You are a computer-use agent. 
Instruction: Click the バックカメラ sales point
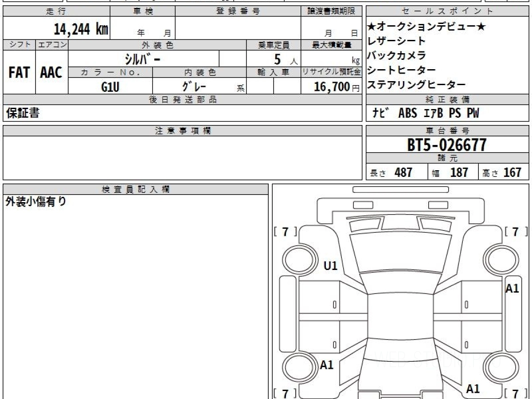pos(396,55)
